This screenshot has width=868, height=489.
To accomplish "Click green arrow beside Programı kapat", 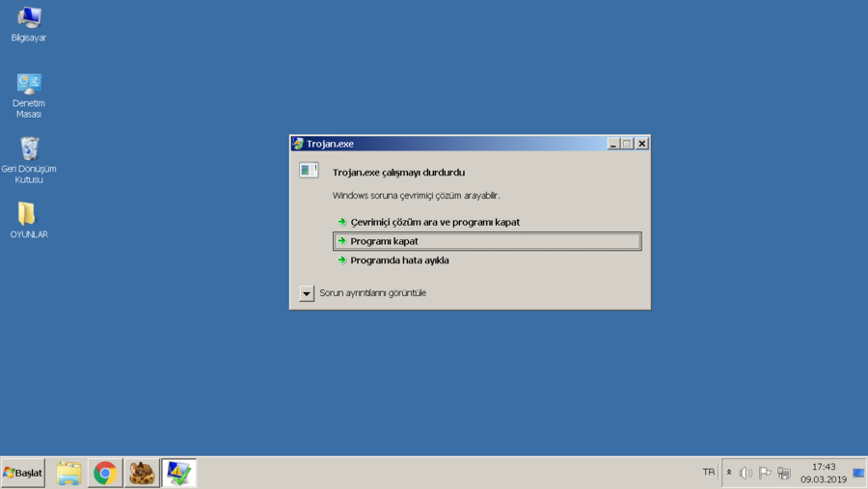I will (341, 241).
